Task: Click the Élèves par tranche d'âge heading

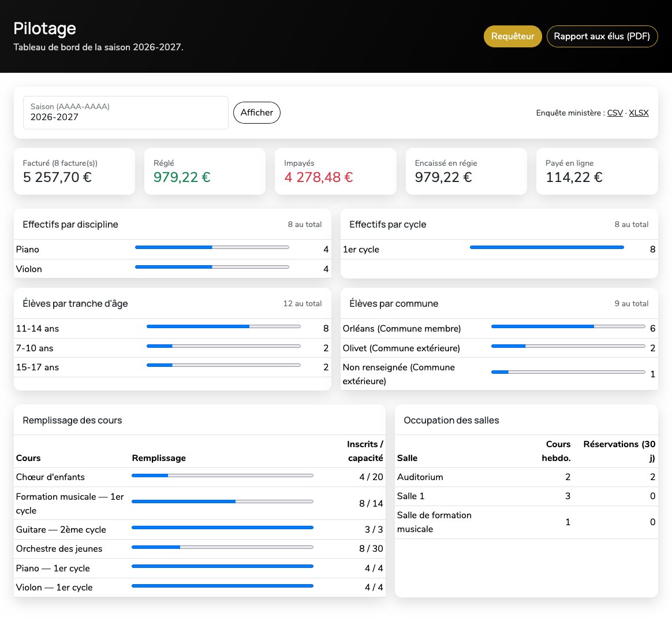Action: coord(75,304)
